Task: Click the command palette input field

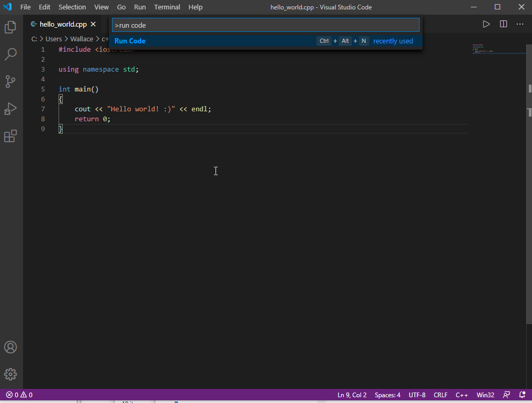Action: coord(266,25)
